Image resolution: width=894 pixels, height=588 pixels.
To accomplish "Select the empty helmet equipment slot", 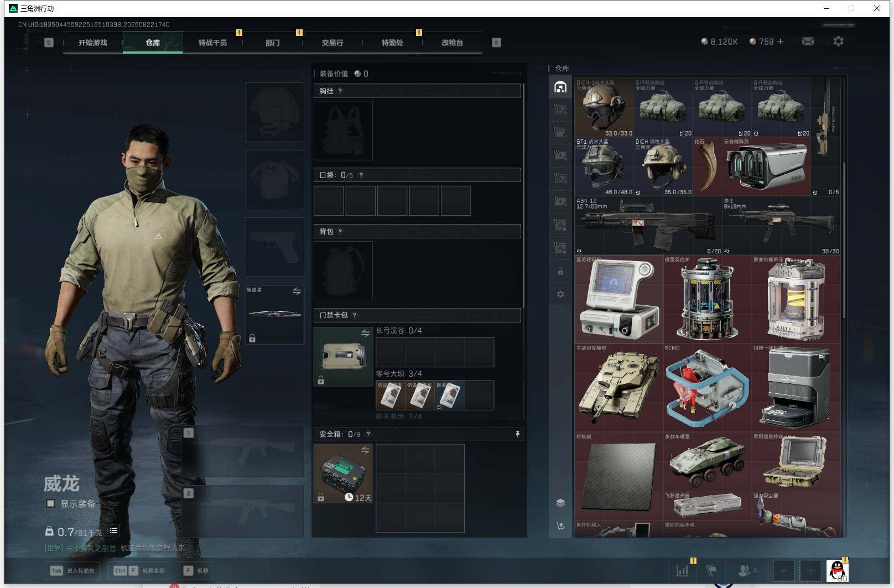I will pyautogui.click(x=274, y=112).
